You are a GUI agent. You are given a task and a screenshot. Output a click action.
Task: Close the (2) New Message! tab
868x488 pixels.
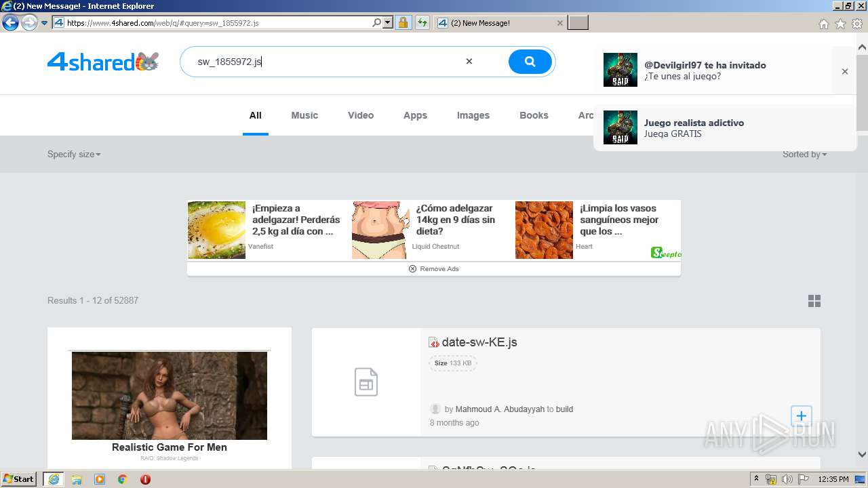pyautogui.click(x=559, y=23)
